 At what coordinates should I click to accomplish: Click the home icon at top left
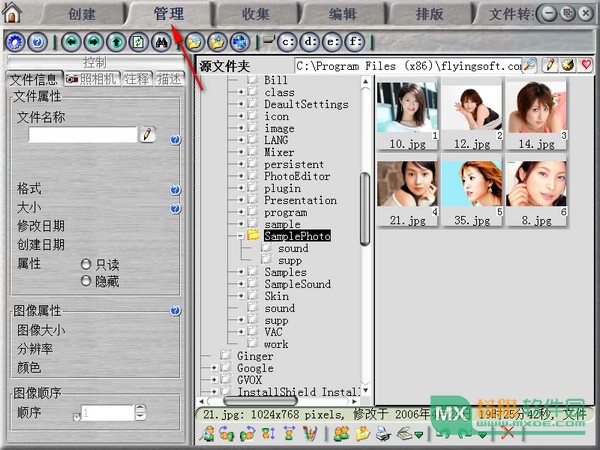tap(13, 13)
